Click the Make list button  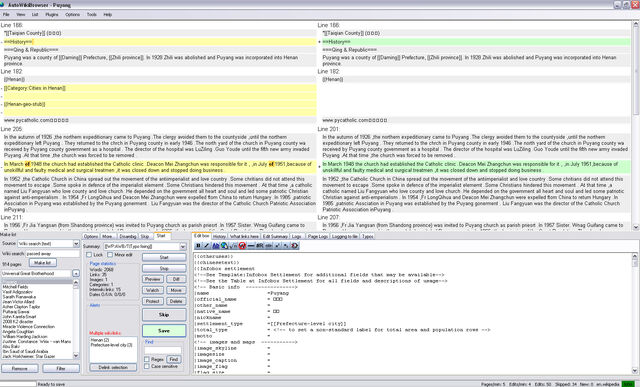pos(42,262)
